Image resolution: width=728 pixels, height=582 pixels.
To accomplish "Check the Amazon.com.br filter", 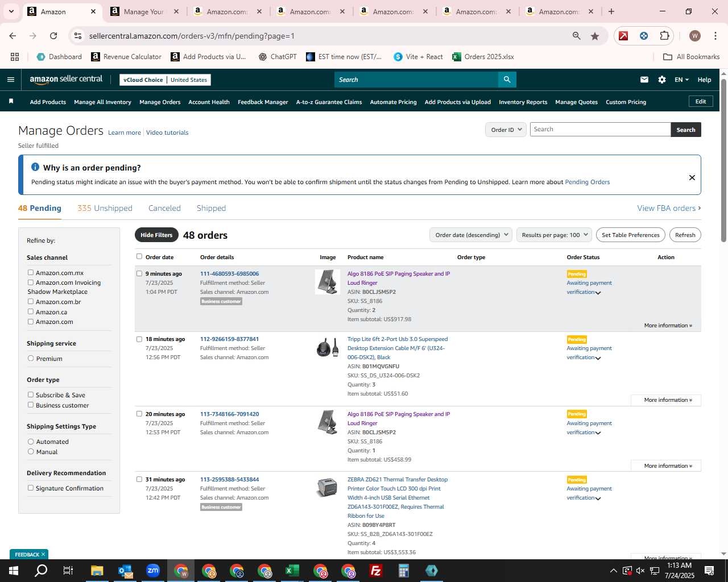I will pos(31,301).
